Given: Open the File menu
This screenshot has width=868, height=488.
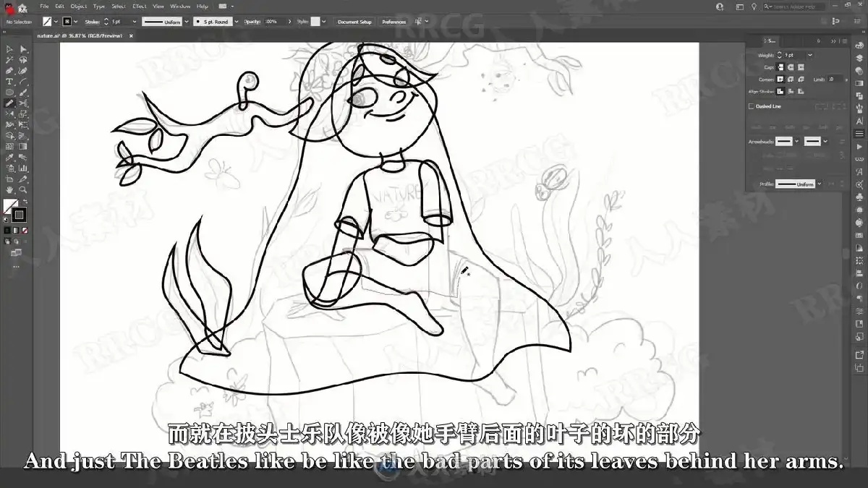Looking at the screenshot, I should (45, 6).
